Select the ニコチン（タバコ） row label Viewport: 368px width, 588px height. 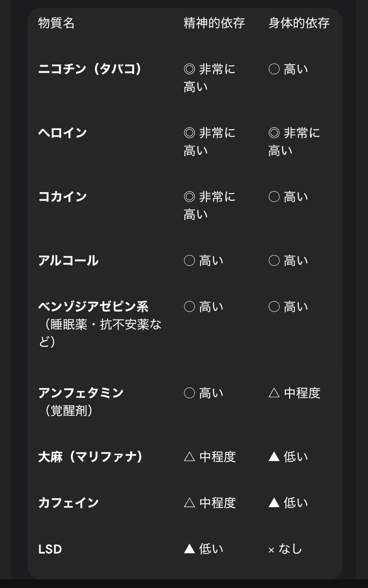90,69
